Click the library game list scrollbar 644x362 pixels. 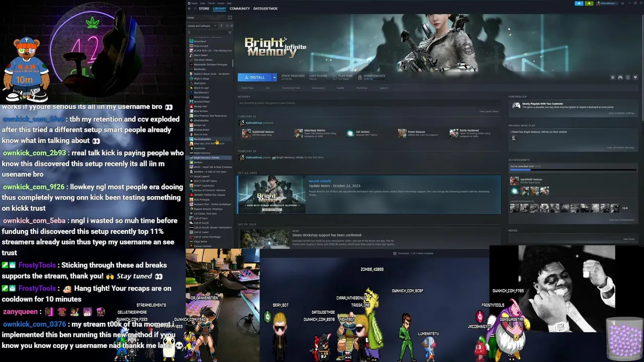point(233,63)
